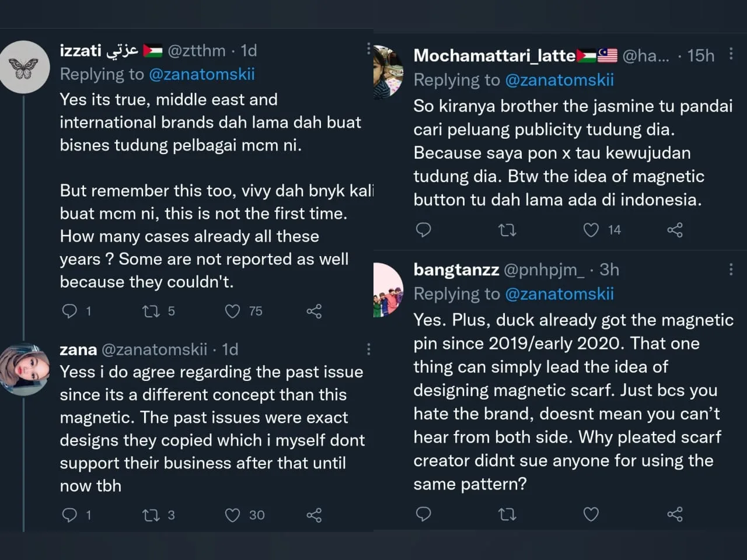Retweet Mochamattari_latte's tweet
This screenshot has width=747, height=560.
pos(507,230)
